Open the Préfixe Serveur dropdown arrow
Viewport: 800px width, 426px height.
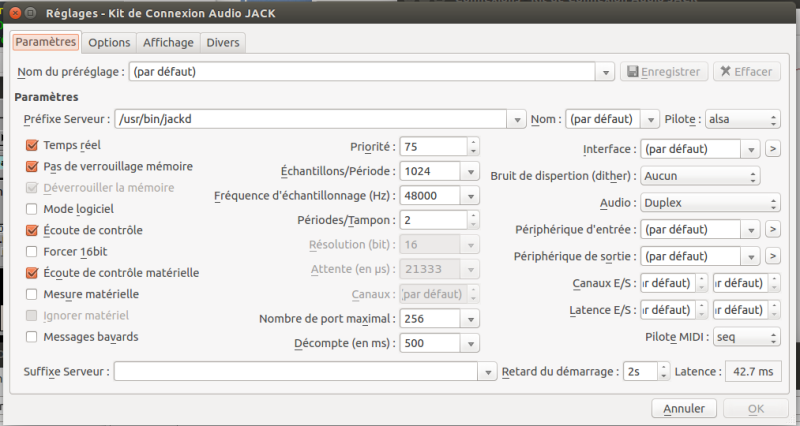[517, 119]
